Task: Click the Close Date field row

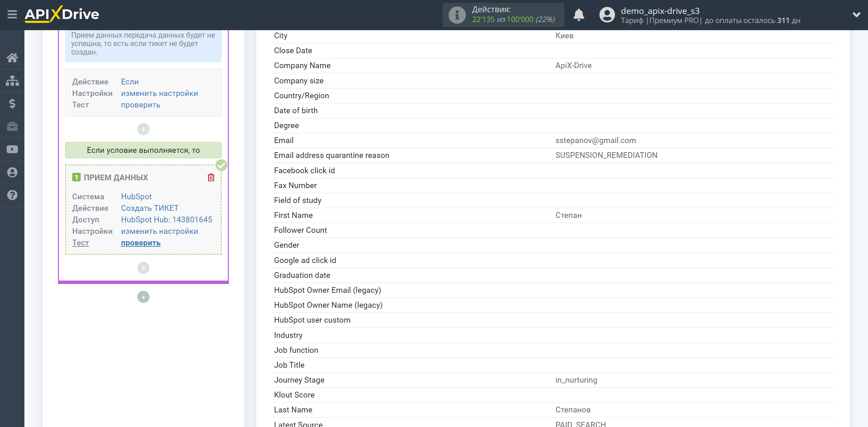Action: [553, 50]
